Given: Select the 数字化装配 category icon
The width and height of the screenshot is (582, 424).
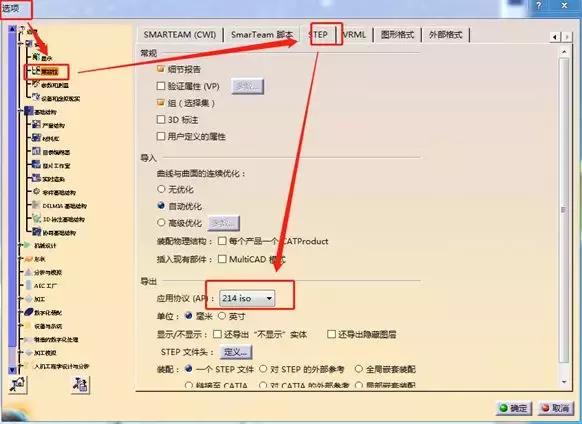Looking at the screenshot, I should point(29,312).
